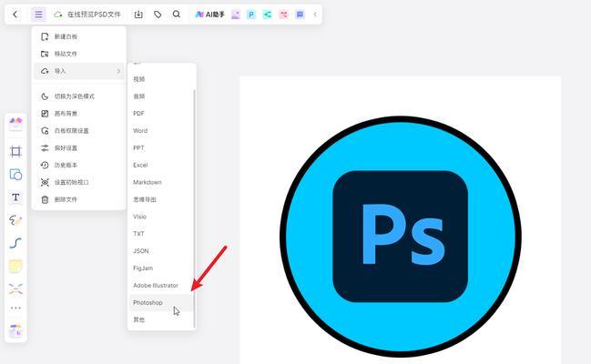This screenshot has height=364, width=591.
Task: Open the search magnifier icon
Action: (177, 15)
